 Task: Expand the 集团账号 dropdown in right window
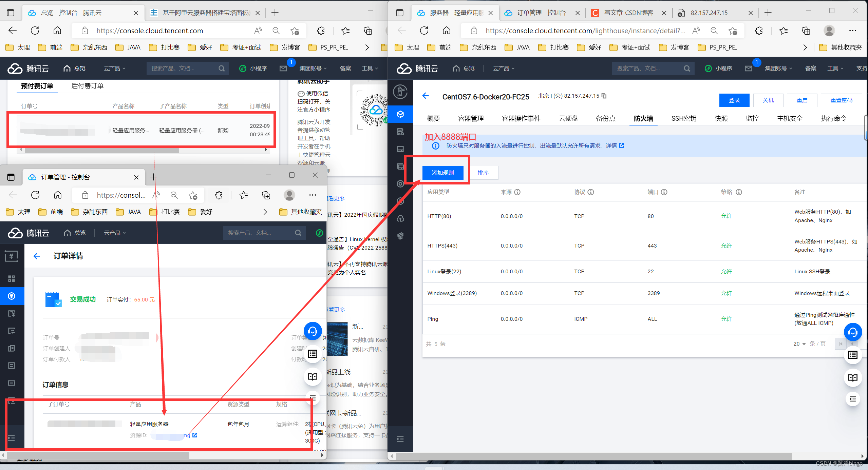778,68
